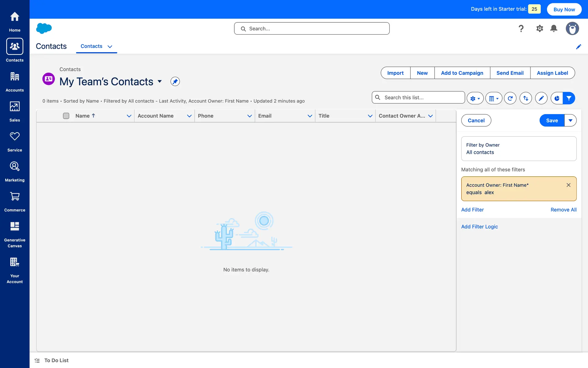Show the charts panel icon
Viewport: 588px width, 368px height.
click(557, 98)
